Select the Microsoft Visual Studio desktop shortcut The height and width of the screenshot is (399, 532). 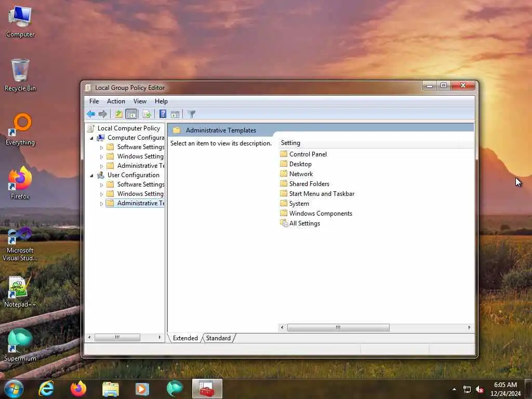click(20, 244)
